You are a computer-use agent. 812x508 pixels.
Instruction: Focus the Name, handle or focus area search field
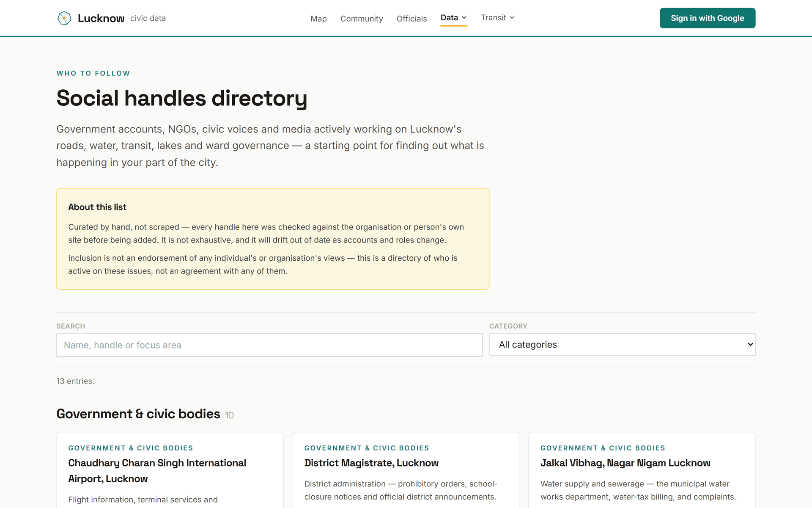coord(269,345)
